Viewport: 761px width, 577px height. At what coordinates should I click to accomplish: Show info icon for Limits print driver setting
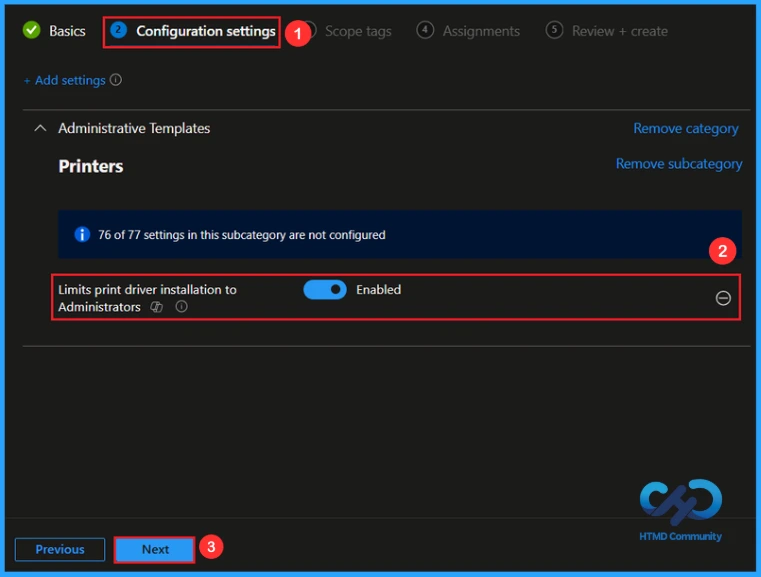click(x=182, y=307)
